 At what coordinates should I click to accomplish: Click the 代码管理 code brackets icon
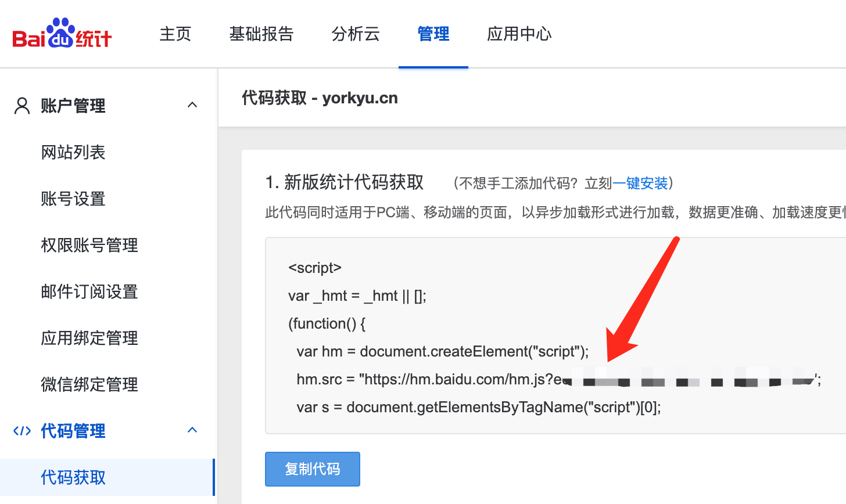(22, 431)
